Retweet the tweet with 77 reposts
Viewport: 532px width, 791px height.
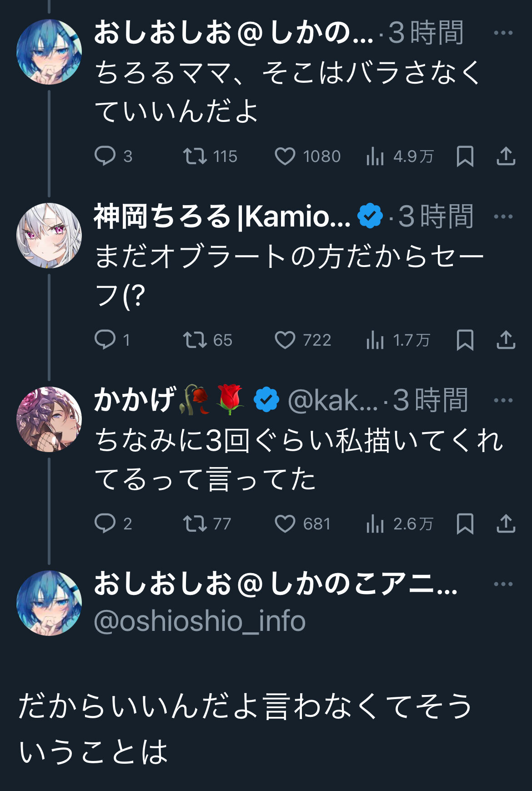[195, 524]
